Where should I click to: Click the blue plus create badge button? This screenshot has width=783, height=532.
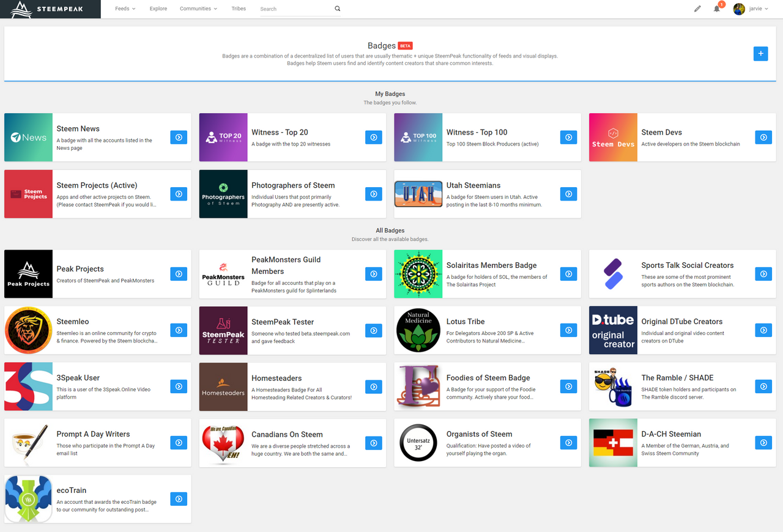pyautogui.click(x=760, y=54)
